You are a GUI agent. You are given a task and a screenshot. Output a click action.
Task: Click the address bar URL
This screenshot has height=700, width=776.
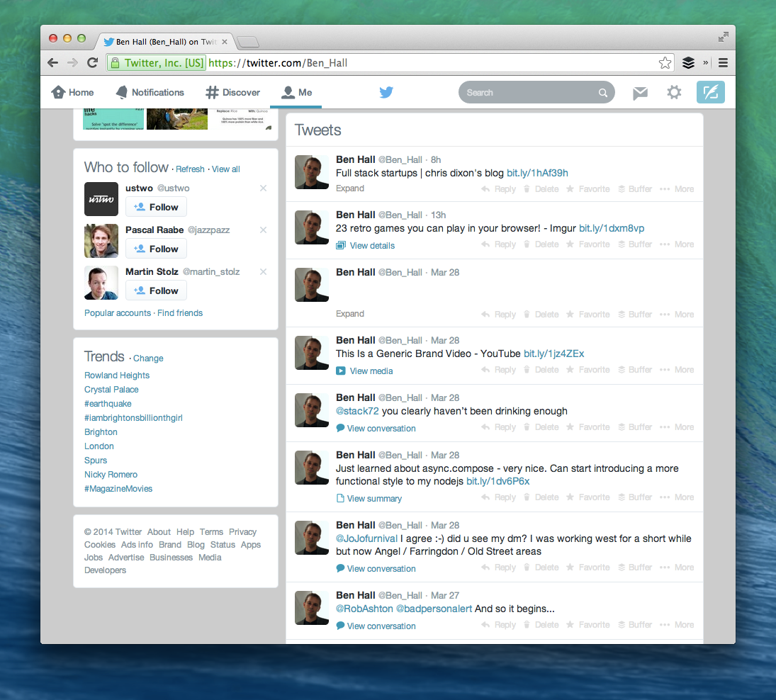[278, 63]
